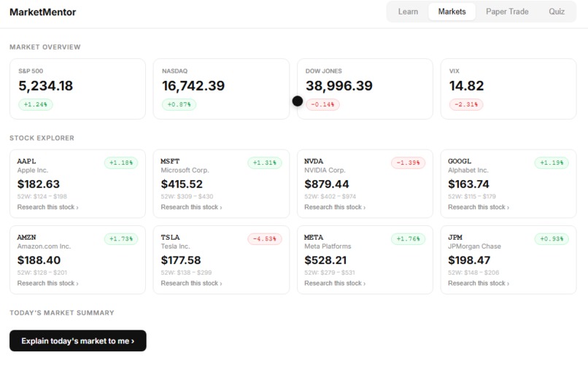Click the +1.73% change badge on AMZN
588x374 pixels.
point(121,238)
